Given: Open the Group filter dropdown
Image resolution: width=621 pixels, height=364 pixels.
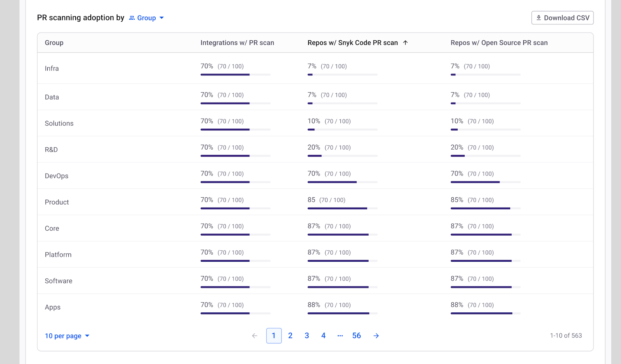Looking at the screenshot, I should pyautogui.click(x=146, y=18).
